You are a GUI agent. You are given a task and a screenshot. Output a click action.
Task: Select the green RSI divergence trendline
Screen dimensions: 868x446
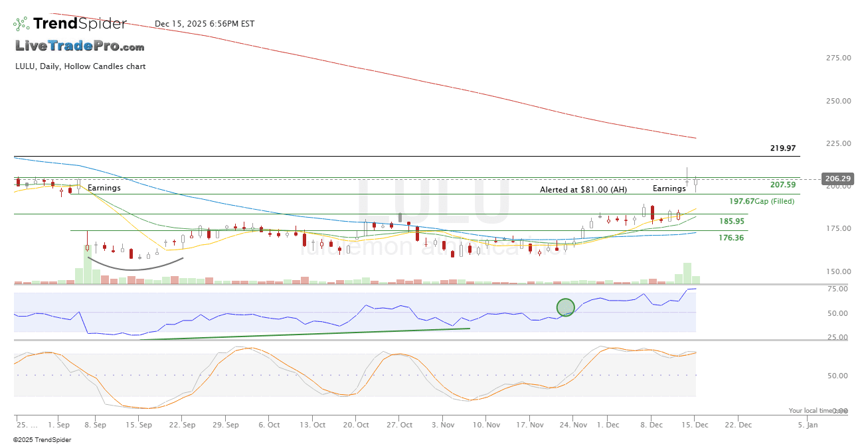pos(305,334)
